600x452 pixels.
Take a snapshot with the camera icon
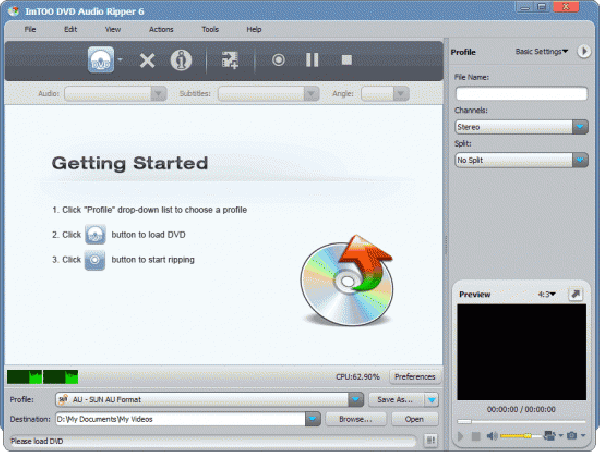[570, 436]
